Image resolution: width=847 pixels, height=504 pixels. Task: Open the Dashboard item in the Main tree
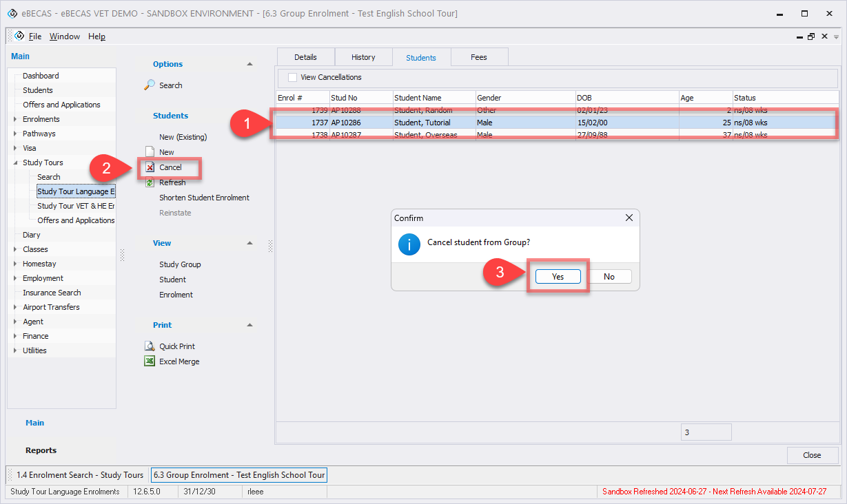41,76
